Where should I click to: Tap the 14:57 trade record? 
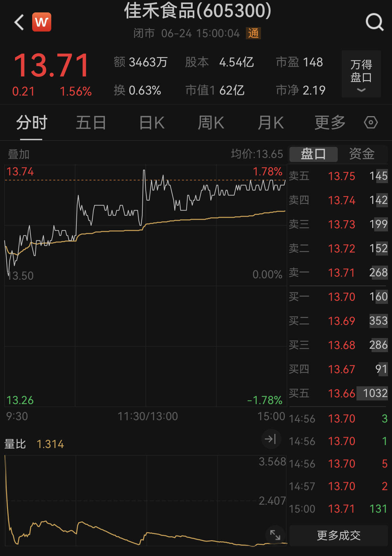pyautogui.click(x=338, y=486)
